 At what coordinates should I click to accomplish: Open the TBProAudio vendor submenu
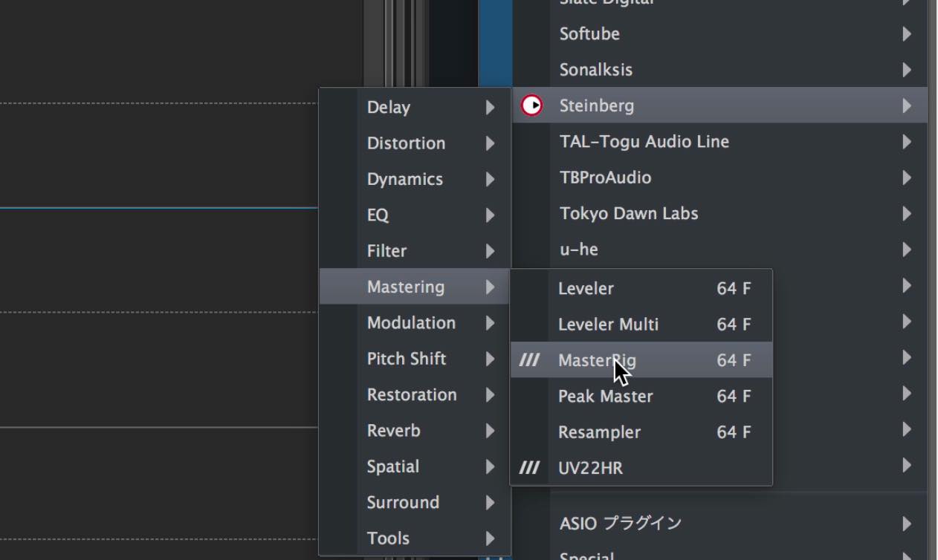pos(719,177)
